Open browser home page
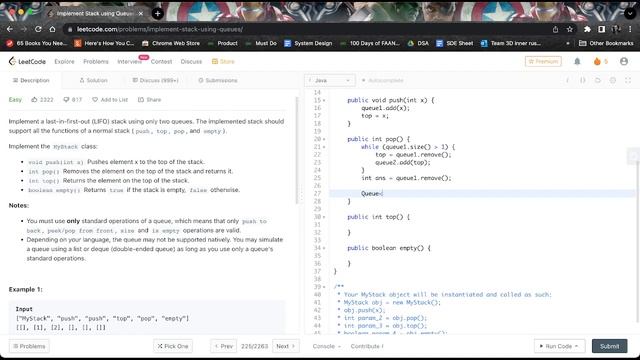The height and width of the screenshot is (360, 640). [x=52, y=29]
